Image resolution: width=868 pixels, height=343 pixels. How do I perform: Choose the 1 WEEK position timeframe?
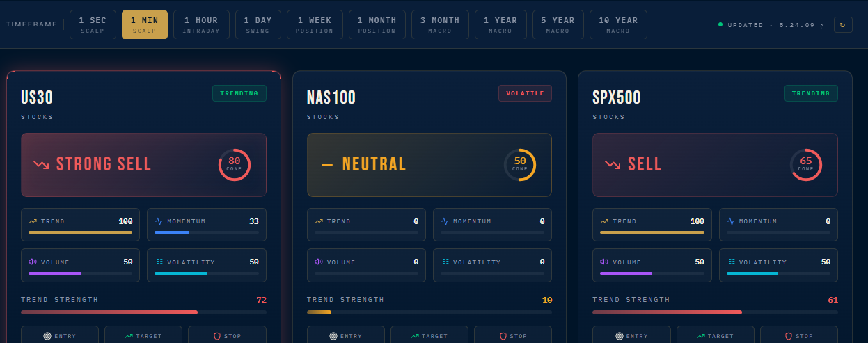(315, 24)
